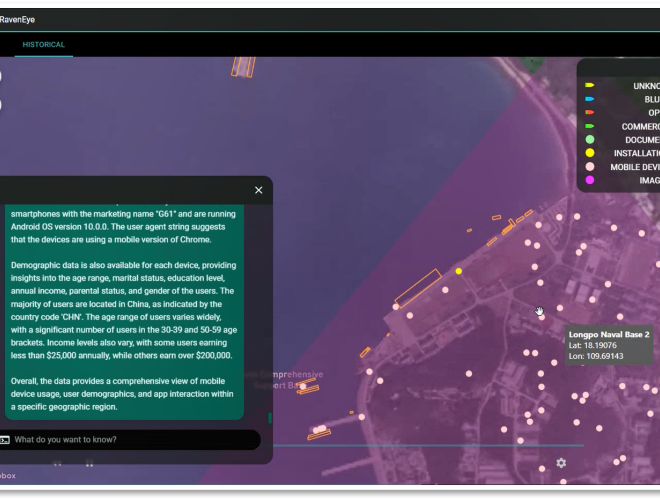Open the settings gear on the map
This screenshot has height=500, width=660.
tap(561, 463)
